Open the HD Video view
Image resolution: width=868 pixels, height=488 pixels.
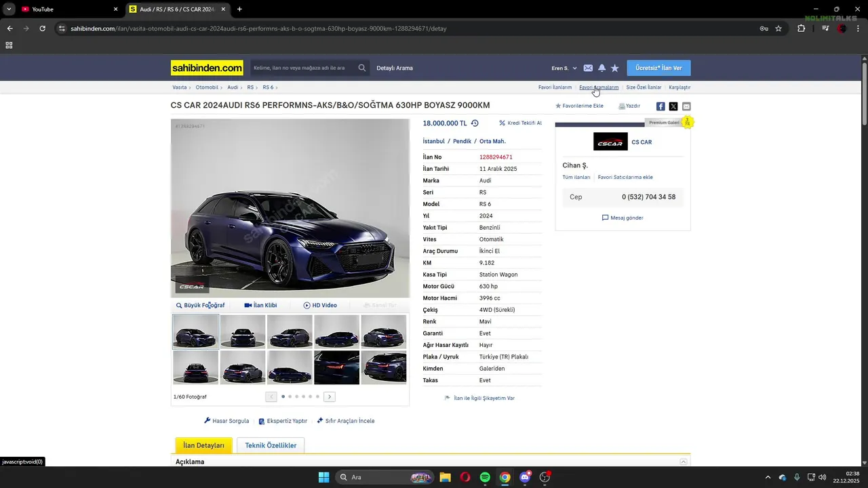click(x=320, y=305)
